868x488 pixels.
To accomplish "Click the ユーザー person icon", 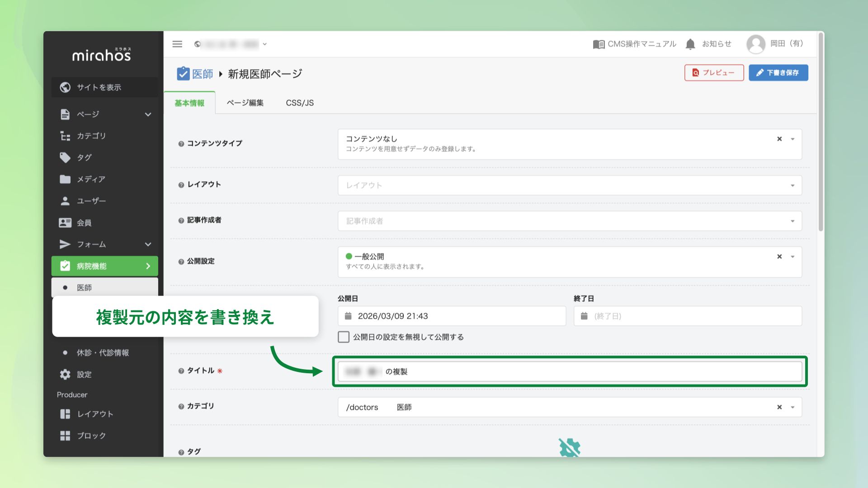I will (65, 201).
